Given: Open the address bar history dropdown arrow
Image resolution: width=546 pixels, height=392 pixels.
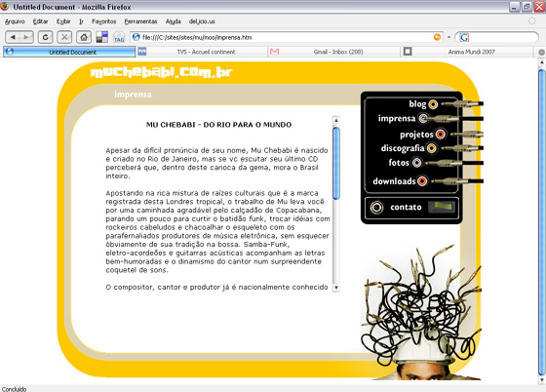Looking at the screenshot, I should [448, 37].
